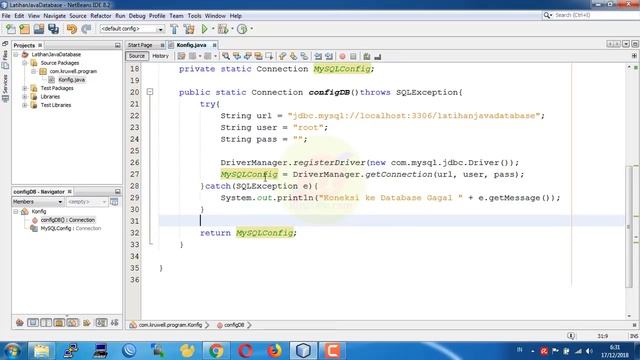
Task: Click the Toggle Highlight Search icon
Action: [x=258, y=56]
